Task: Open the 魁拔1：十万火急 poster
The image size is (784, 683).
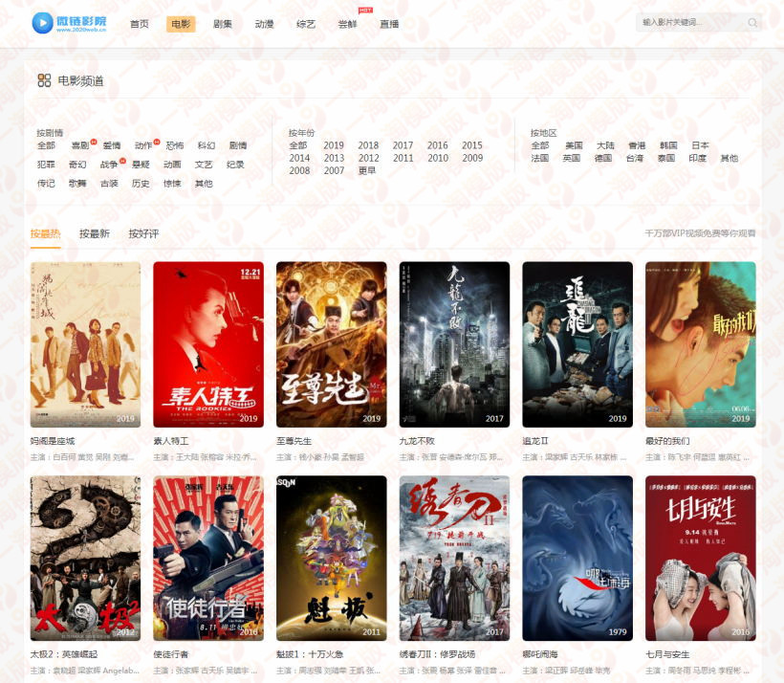Action: 332,558
